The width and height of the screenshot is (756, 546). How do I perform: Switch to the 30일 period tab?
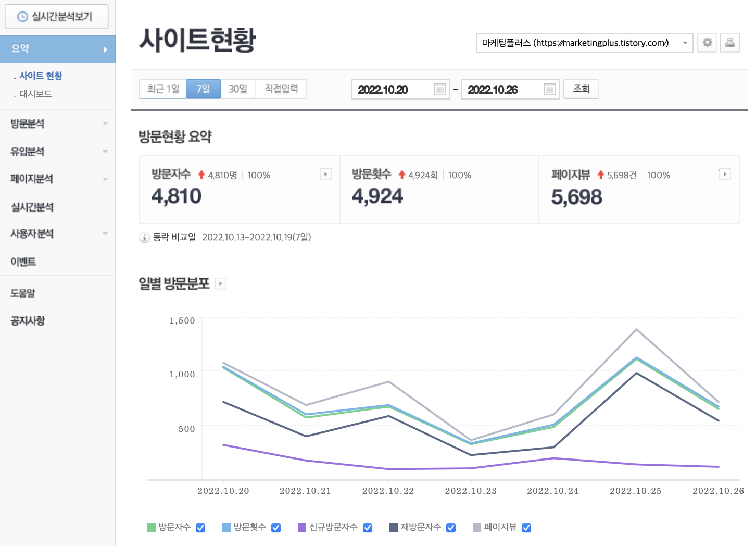tap(237, 89)
